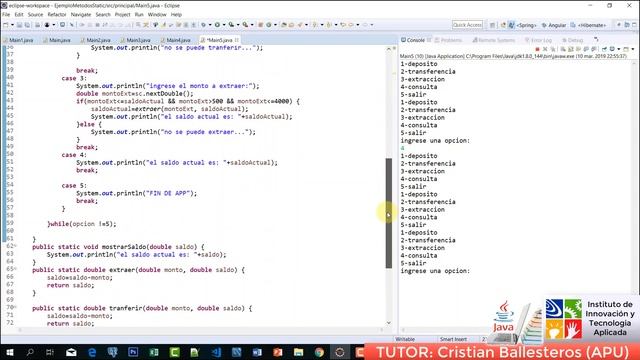Click the Windows Start button
Image resolution: width=640 pixels, height=360 pixels.
pyautogui.click(x=9, y=352)
